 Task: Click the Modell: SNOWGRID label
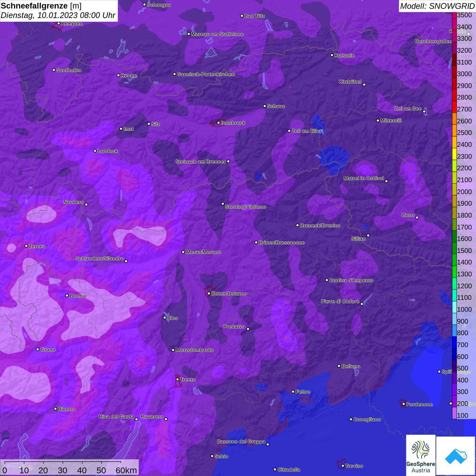[x=437, y=6]
